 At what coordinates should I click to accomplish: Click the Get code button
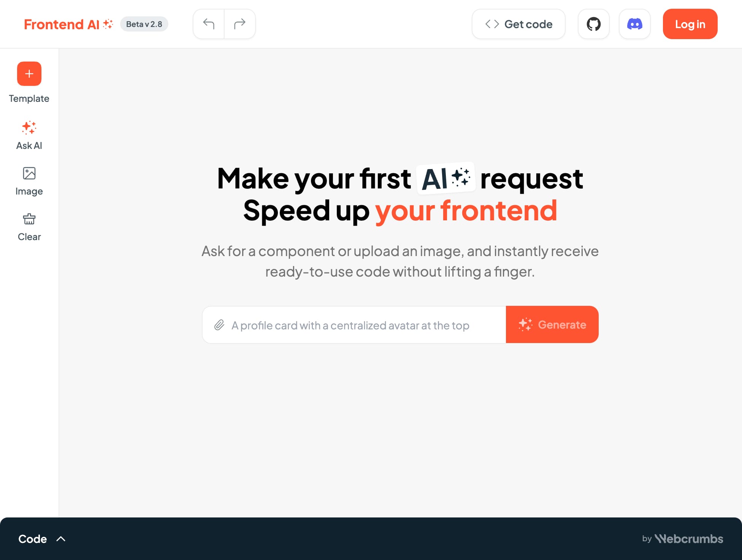pyautogui.click(x=518, y=24)
